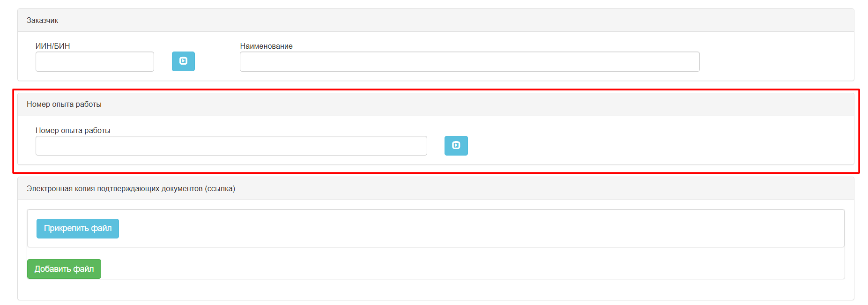Viewport: 868px width, 305px height.
Task: Select the Электронная копия подтверждающих документов header
Action: 131,189
